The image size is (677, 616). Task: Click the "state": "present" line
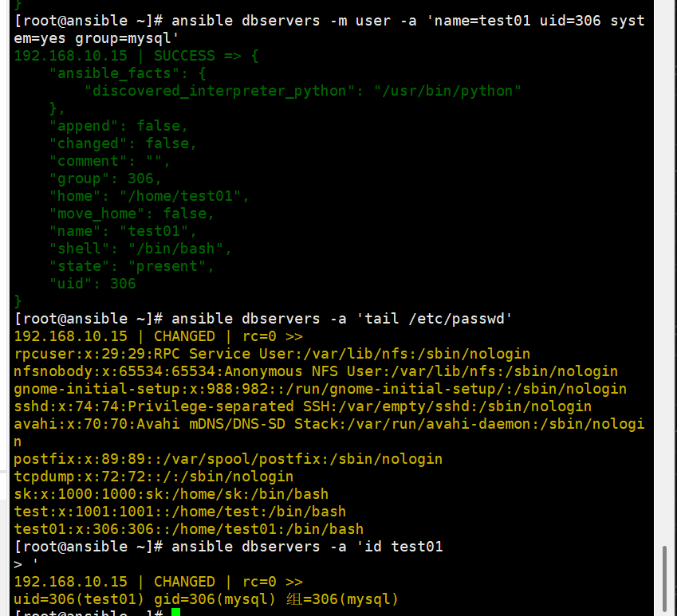pos(132,267)
